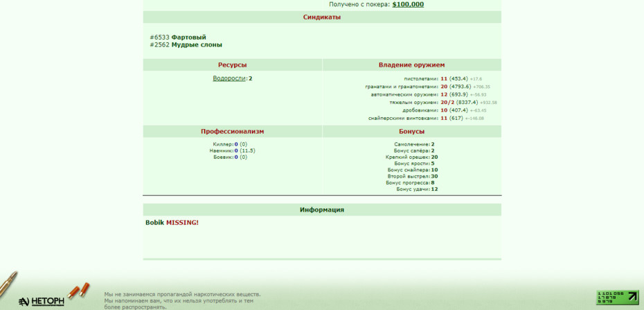
Task: Click the тяжелым оружием skill row
Action: click(x=443, y=103)
